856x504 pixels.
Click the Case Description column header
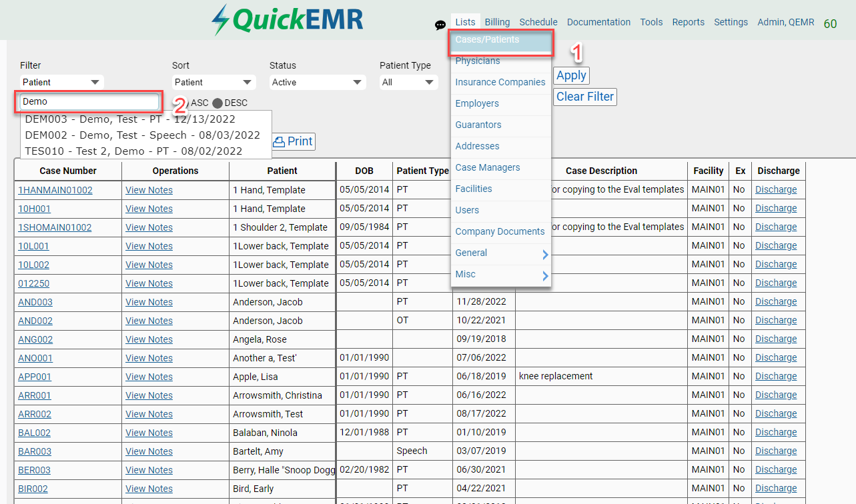coord(601,171)
